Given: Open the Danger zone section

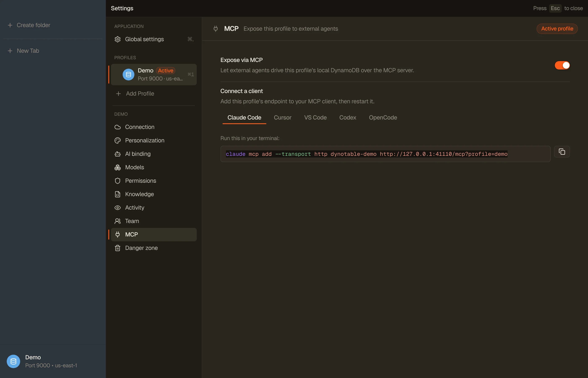Looking at the screenshot, I should (154, 248).
